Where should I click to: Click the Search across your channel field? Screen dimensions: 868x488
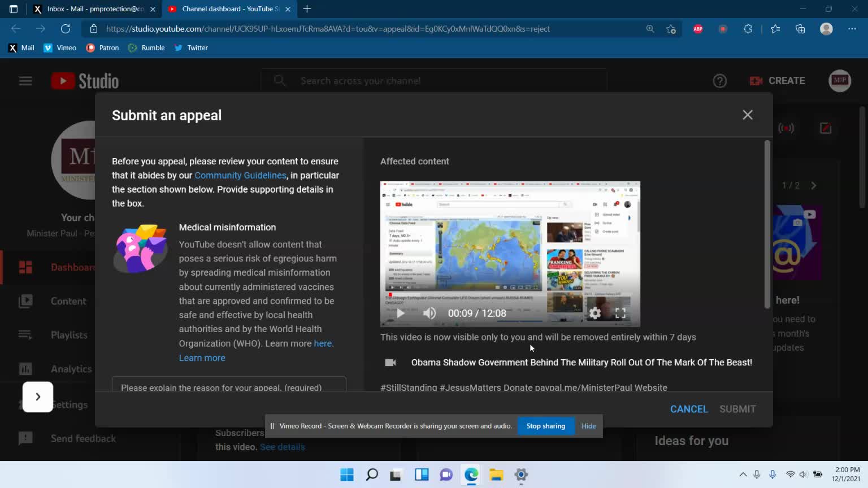tap(433, 81)
